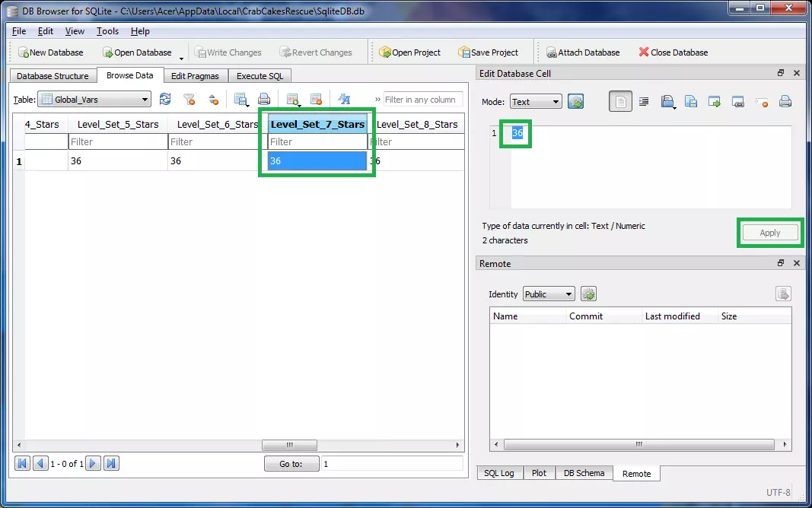Click the window icon with green arrow in cell editor
Screen dimensions: 812x508
coord(715,101)
